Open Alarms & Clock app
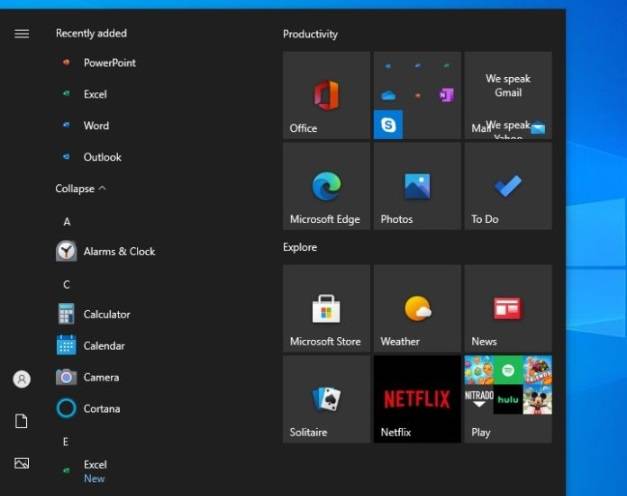 tap(106, 251)
